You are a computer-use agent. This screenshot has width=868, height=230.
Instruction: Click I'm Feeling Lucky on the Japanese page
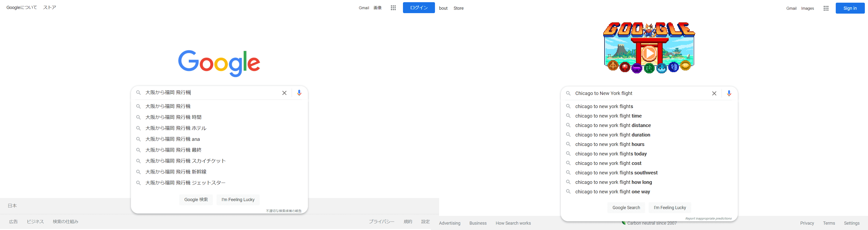tap(238, 200)
